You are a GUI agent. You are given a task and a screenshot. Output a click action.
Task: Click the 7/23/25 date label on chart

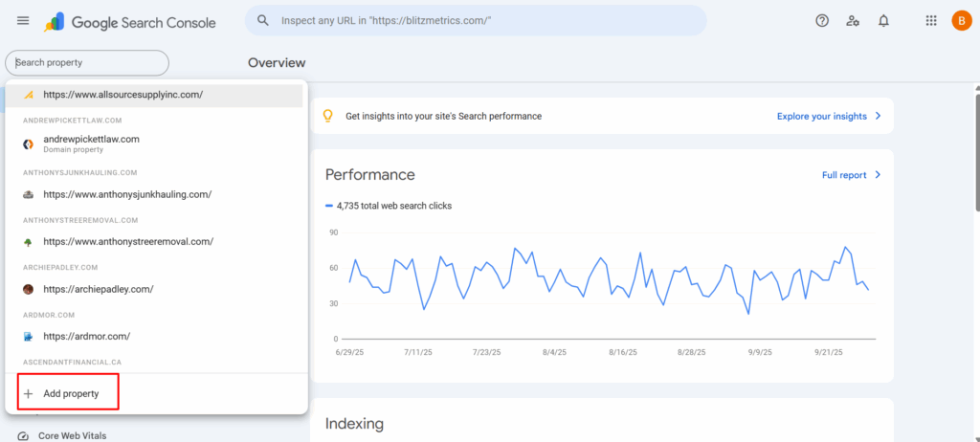coord(485,353)
